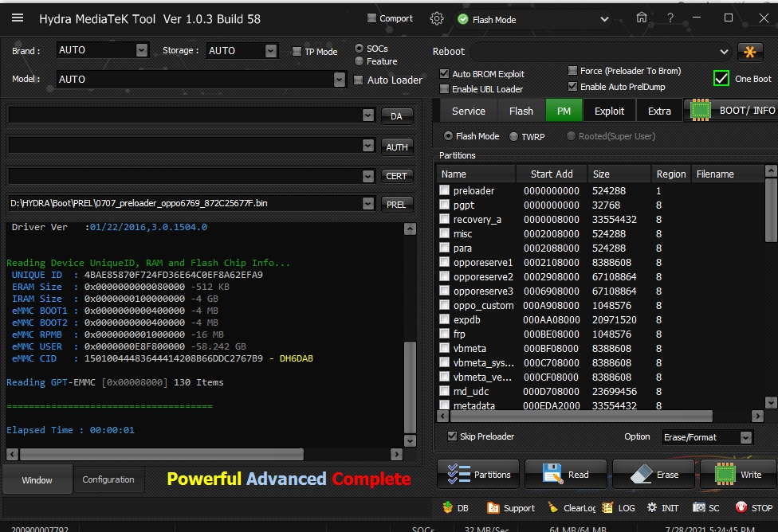Screen dimensions: 778x532
Task: Open the Model dropdown
Action: (340, 80)
